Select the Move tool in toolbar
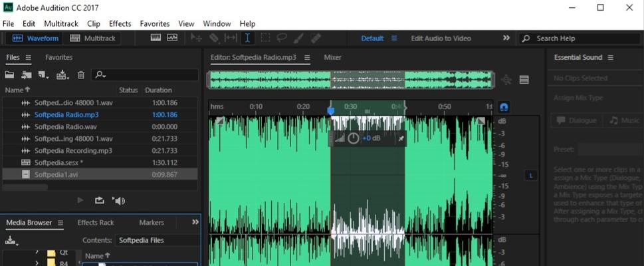Image resolution: width=644 pixels, height=266 pixels. (196, 38)
